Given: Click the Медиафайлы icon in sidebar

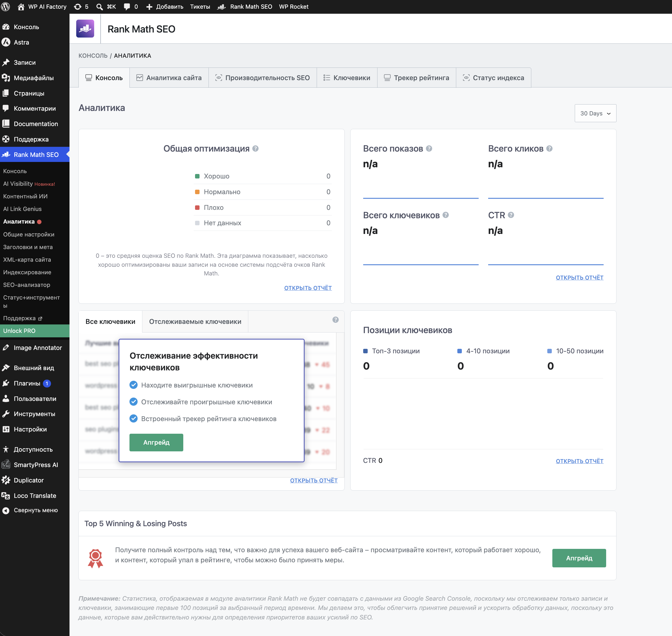Looking at the screenshot, I should (6, 78).
